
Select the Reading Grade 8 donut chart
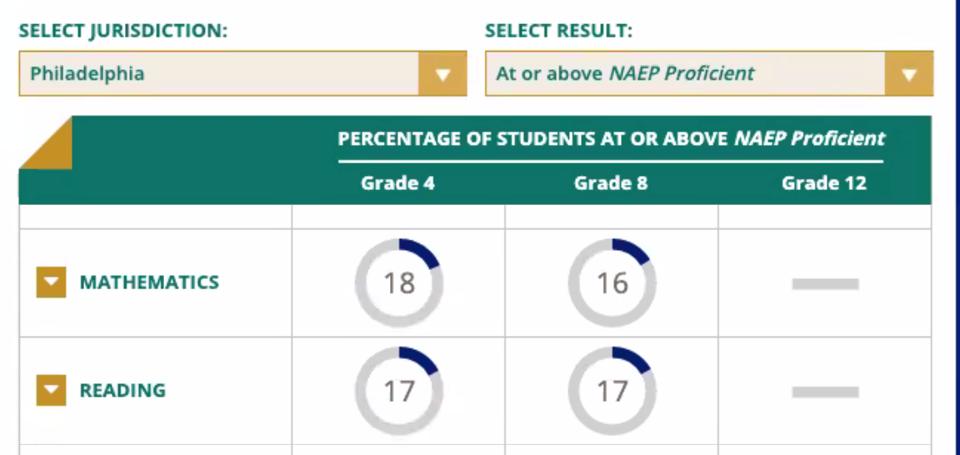coord(612,390)
